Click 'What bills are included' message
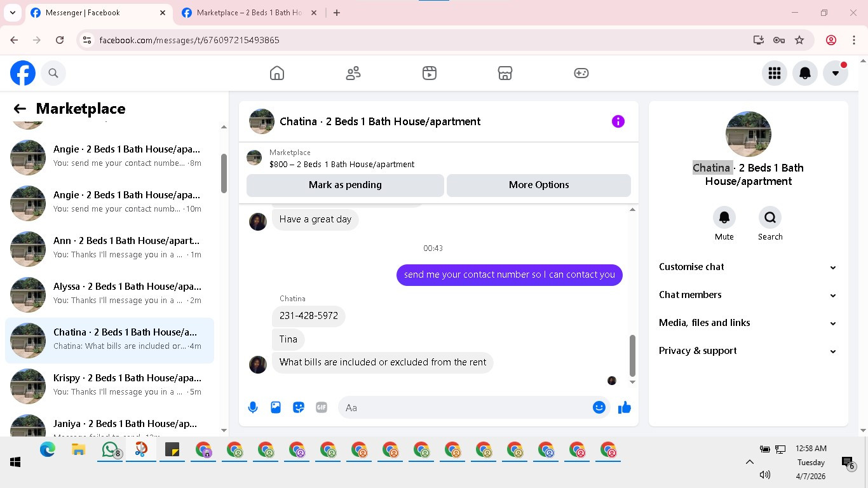The width and height of the screenshot is (868, 488). coord(383,362)
